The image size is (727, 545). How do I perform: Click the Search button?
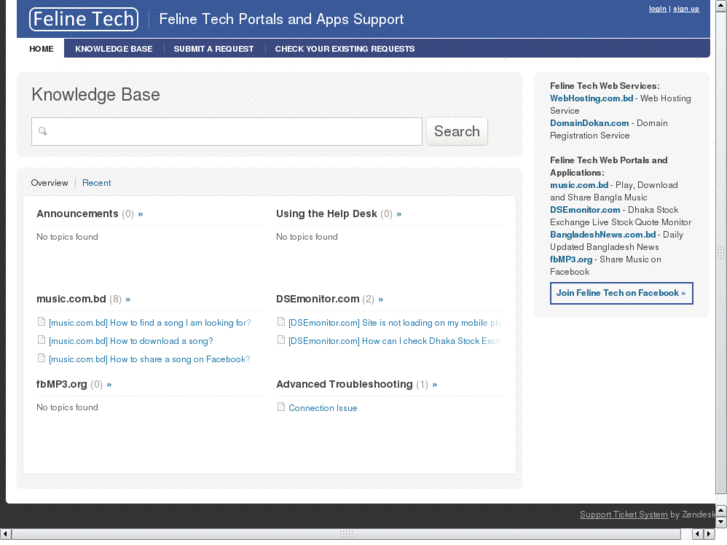(x=457, y=131)
